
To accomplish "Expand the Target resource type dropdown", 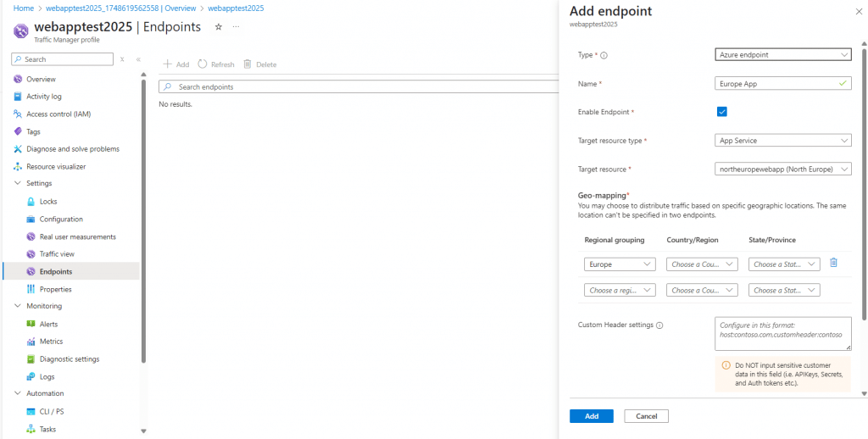I will click(783, 141).
